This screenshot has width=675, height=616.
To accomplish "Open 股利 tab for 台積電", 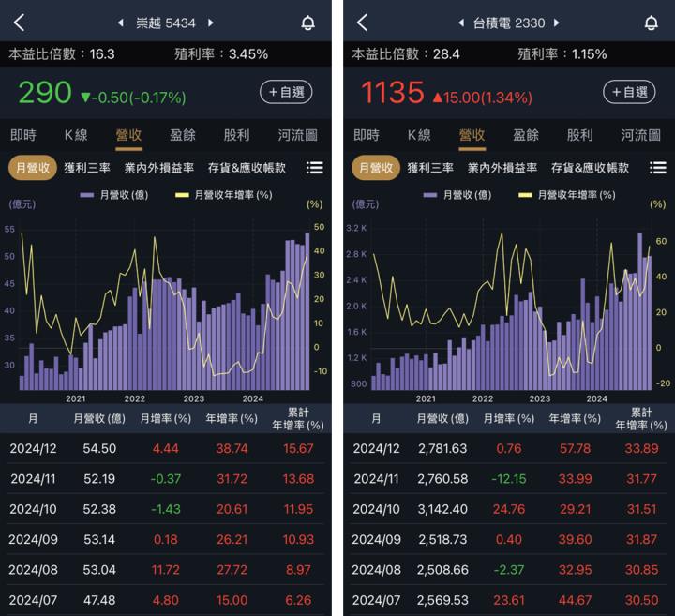I will pos(579,135).
